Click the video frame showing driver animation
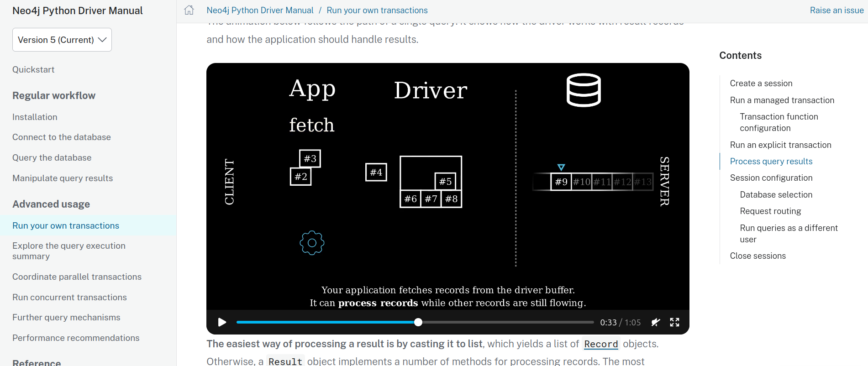Viewport: 868px width, 366px height. pos(447,186)
